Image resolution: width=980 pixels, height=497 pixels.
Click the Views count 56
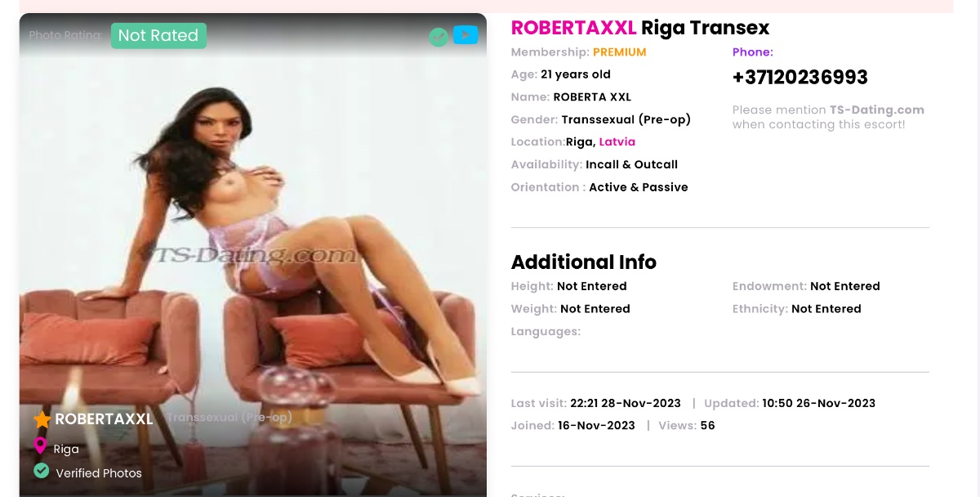[x=707, y=425]
